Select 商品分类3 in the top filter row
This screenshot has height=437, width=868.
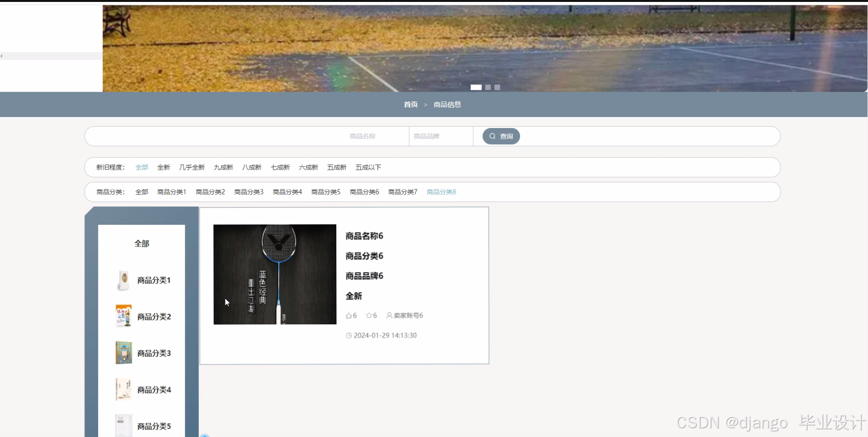pyautogui.click(x=249, y=192)
